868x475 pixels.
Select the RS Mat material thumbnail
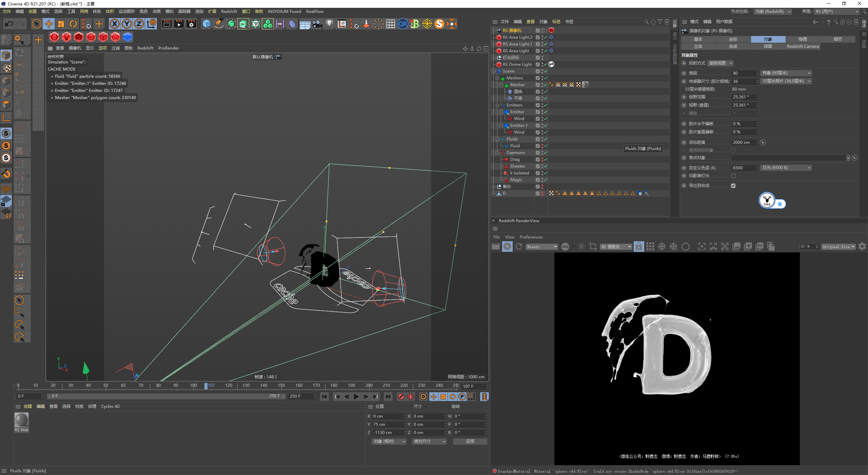(21, 420)
